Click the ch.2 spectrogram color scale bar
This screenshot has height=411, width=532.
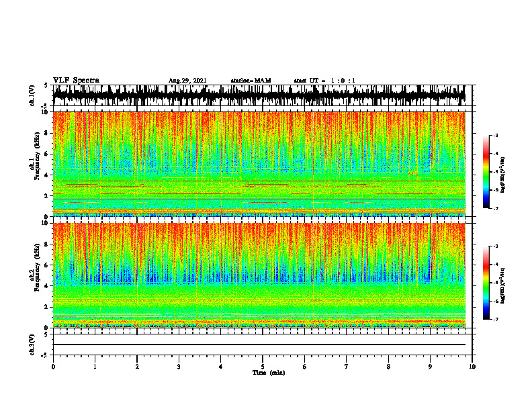pos(486,283)
